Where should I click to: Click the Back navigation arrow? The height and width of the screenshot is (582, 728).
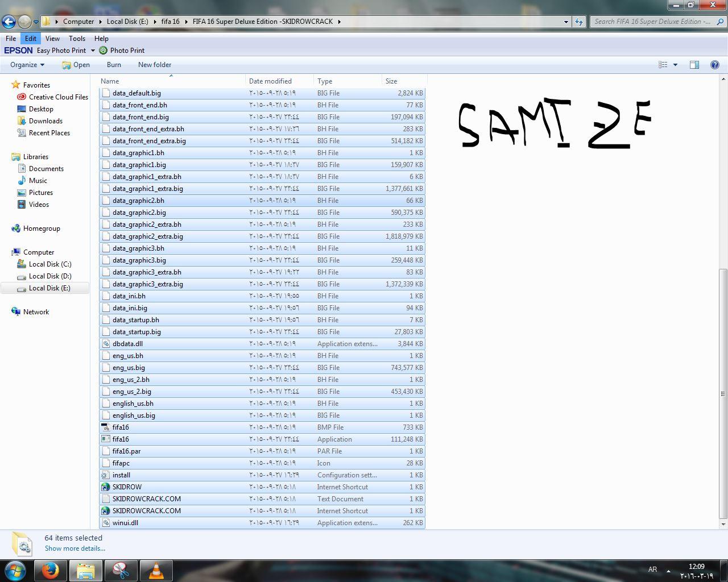9,22
